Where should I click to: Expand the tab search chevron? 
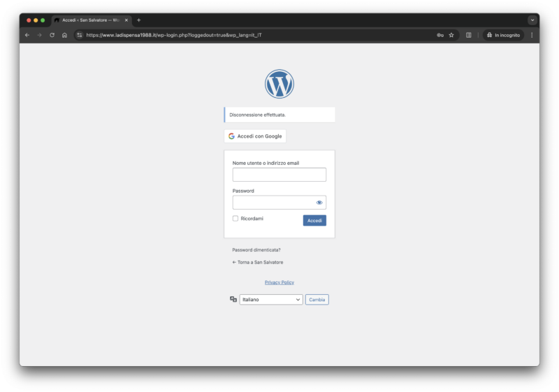coord(532,20)
